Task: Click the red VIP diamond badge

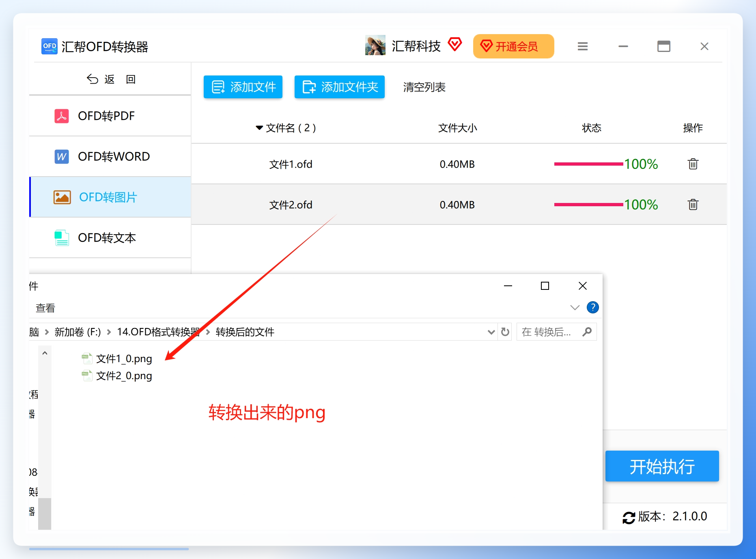Action: (455, 44)
